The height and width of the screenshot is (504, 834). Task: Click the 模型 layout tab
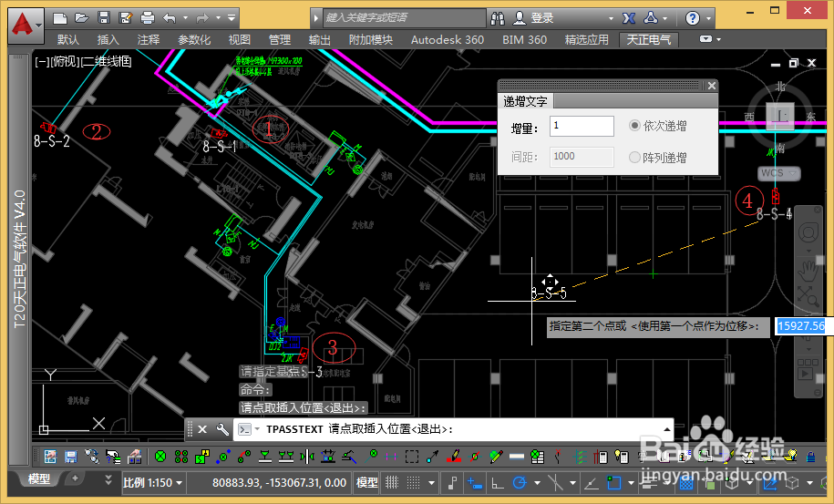(39, 478)
